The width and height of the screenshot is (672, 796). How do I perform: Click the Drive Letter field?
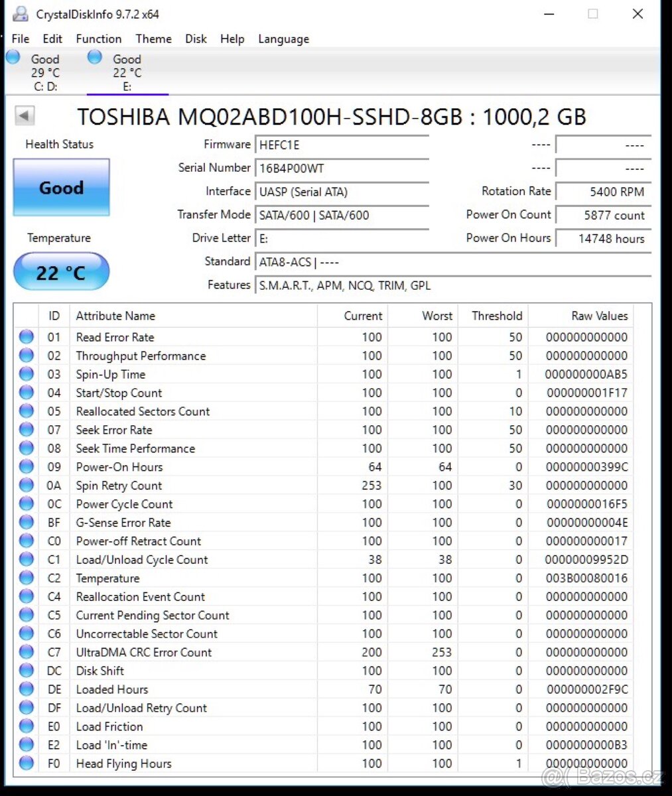(x=342, y=238)
